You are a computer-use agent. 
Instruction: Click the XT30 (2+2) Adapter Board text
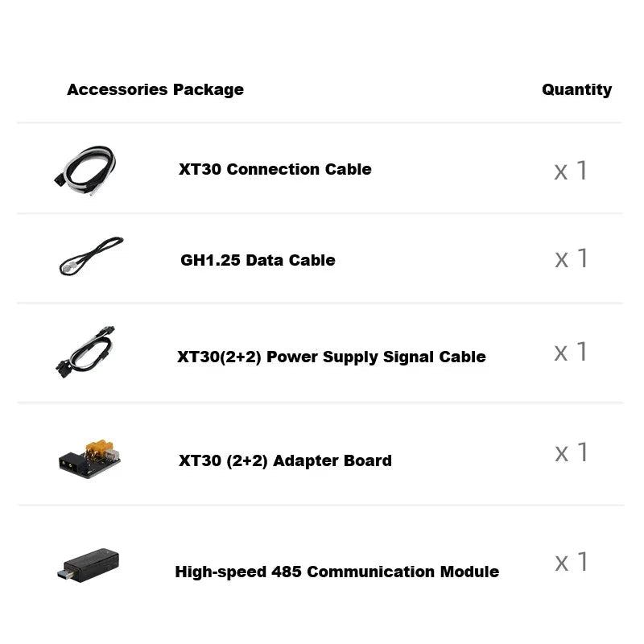(x=285, y=460)
